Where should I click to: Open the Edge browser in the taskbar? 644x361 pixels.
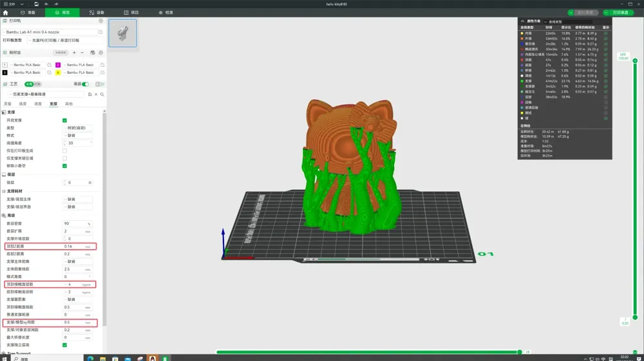coord(90,358)
